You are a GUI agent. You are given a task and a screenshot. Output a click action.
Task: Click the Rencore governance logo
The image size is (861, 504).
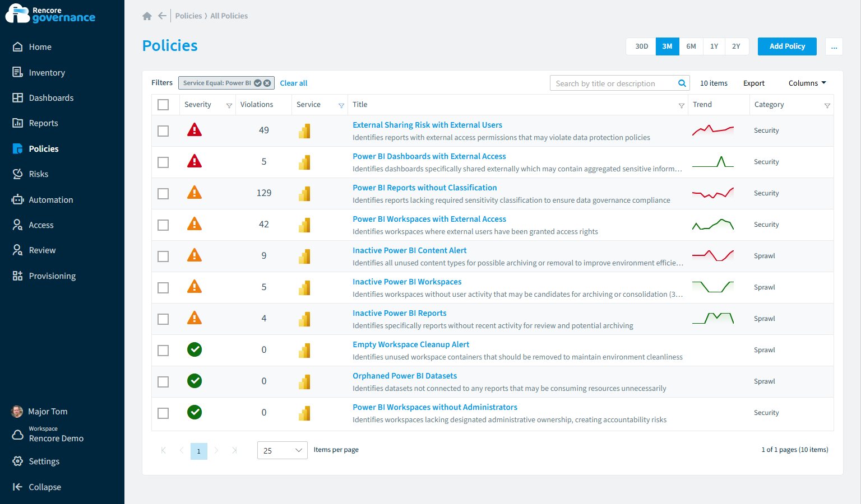click(x=50, y=14)
